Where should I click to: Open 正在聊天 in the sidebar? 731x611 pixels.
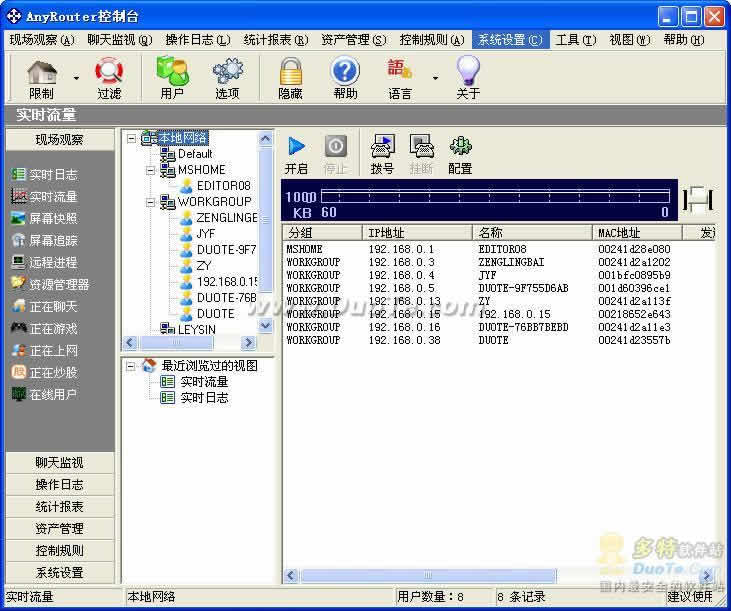(45, 307)
